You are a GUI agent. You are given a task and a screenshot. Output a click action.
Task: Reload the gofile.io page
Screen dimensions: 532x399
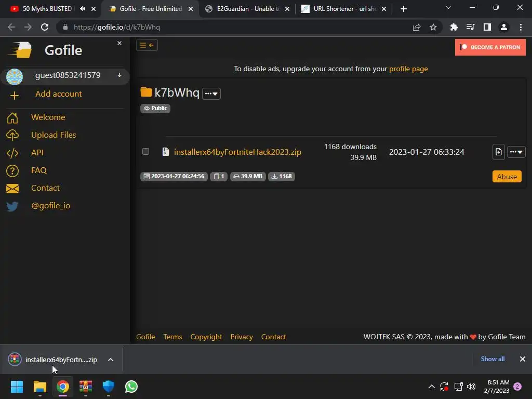[45, 27]
